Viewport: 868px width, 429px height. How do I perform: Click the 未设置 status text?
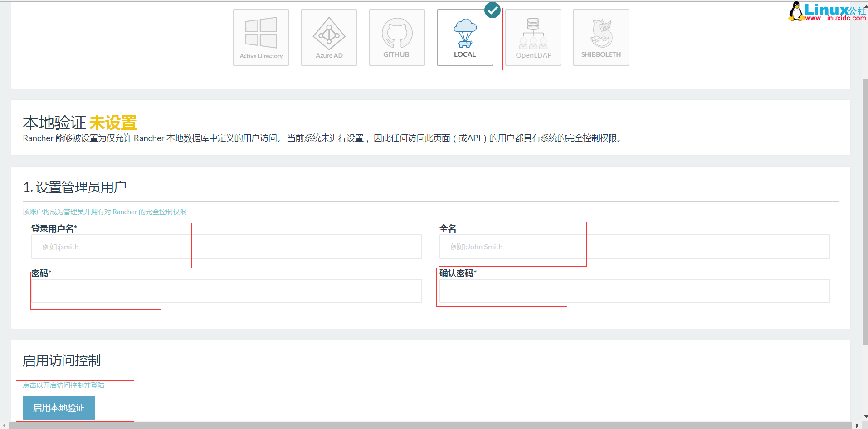pos(112,122)
